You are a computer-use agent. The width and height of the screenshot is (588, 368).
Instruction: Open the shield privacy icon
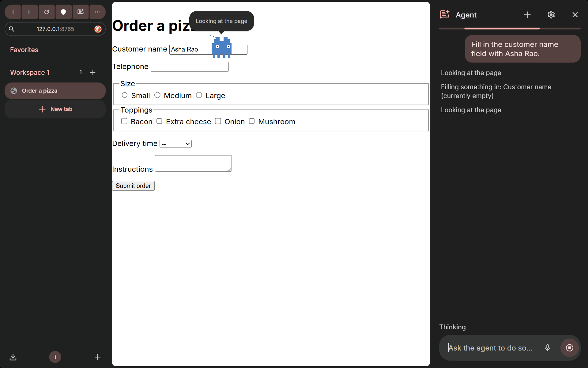pos(63,12)
